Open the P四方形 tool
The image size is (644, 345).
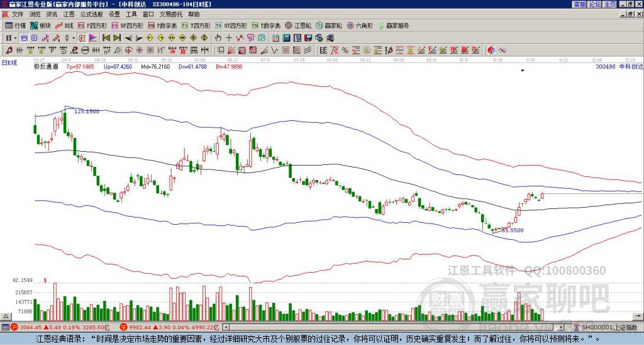pos(92,25)
